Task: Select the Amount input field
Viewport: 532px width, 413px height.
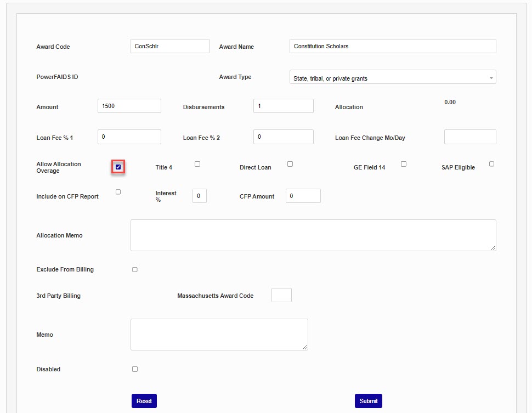Action: 129,106
